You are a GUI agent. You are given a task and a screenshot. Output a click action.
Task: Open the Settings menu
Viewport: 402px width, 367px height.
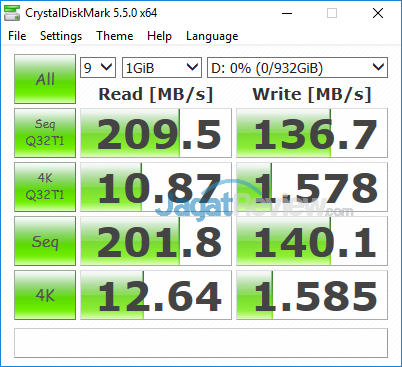click(x=61, y=36)
